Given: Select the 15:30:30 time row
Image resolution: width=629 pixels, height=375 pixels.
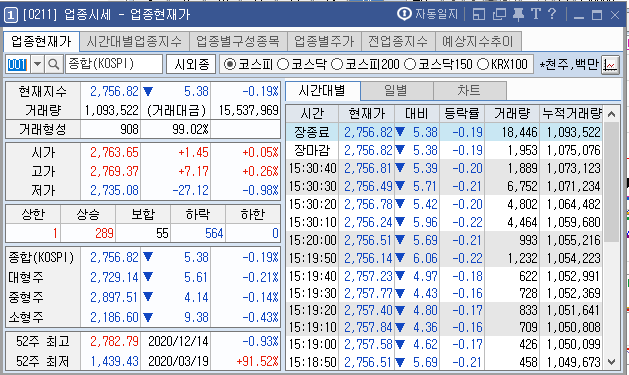Looking at the screenshot, I should [x=444, y=186].
